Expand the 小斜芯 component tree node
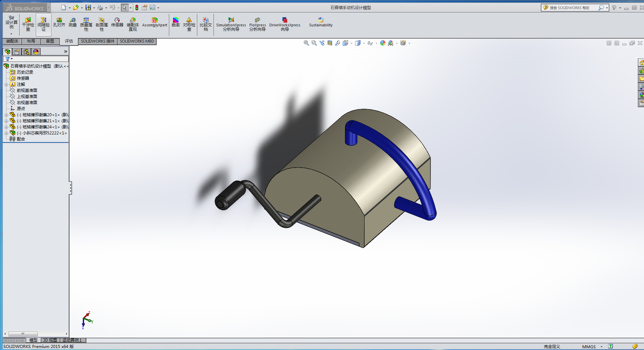644x350 pixels. [6, 133]
